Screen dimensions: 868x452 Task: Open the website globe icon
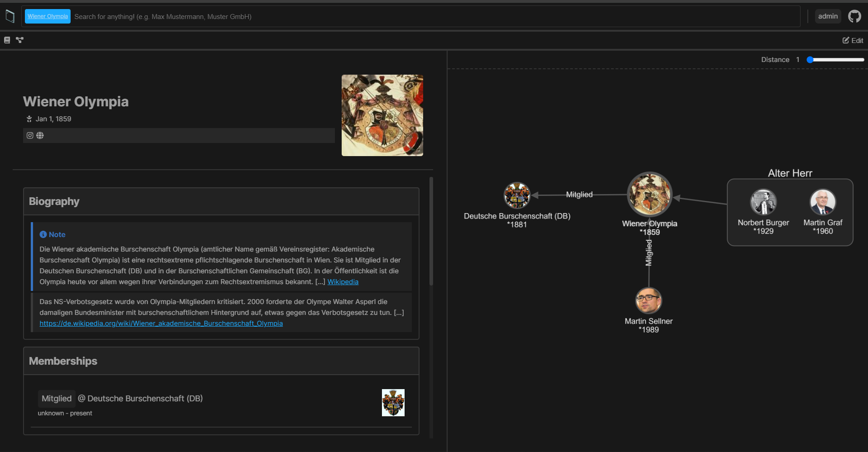(40, 135)
